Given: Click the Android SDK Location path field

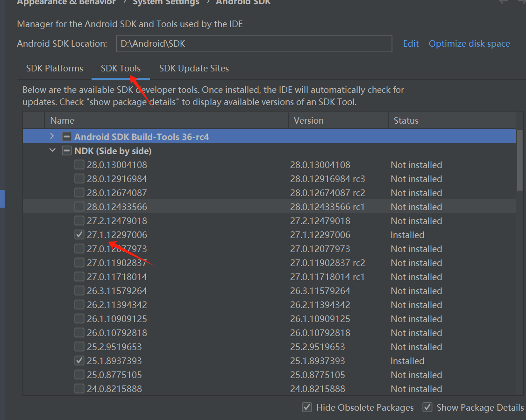Looking at the screenshot, I should tap(254, 43).
